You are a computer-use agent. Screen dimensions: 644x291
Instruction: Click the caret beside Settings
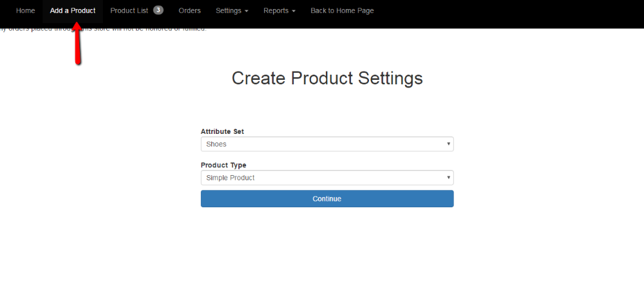[246, 12]
